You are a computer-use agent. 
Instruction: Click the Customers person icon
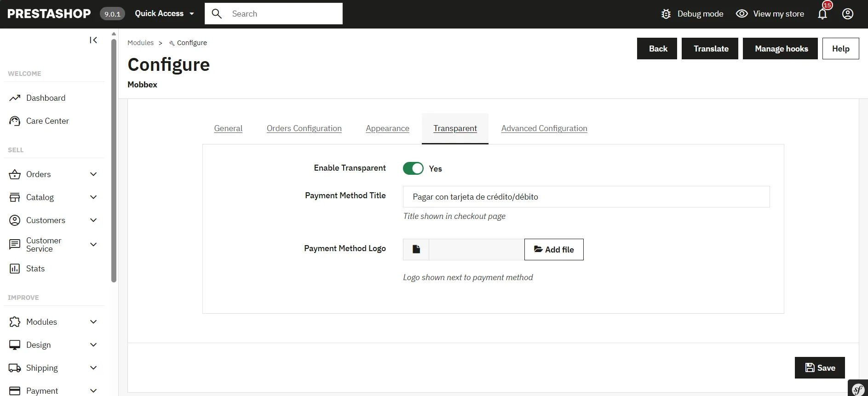click(x=15, y=220)
